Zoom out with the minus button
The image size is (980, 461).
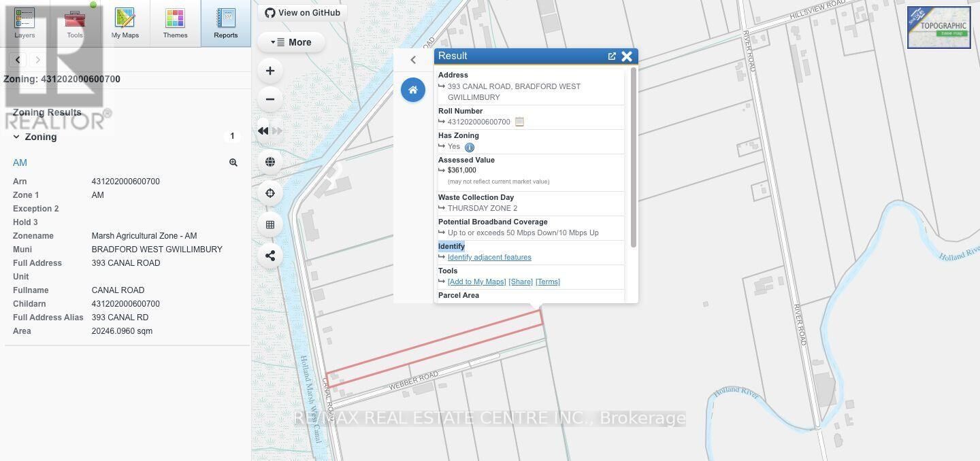pos(270,99)
